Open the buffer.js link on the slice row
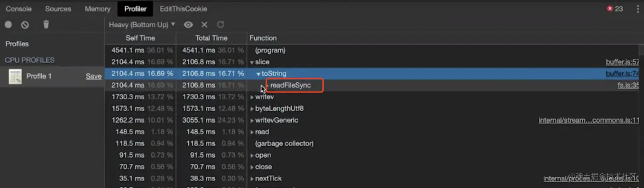Image resolution: width=644 pixels, height=188 pixels. [x=622, y=62]
